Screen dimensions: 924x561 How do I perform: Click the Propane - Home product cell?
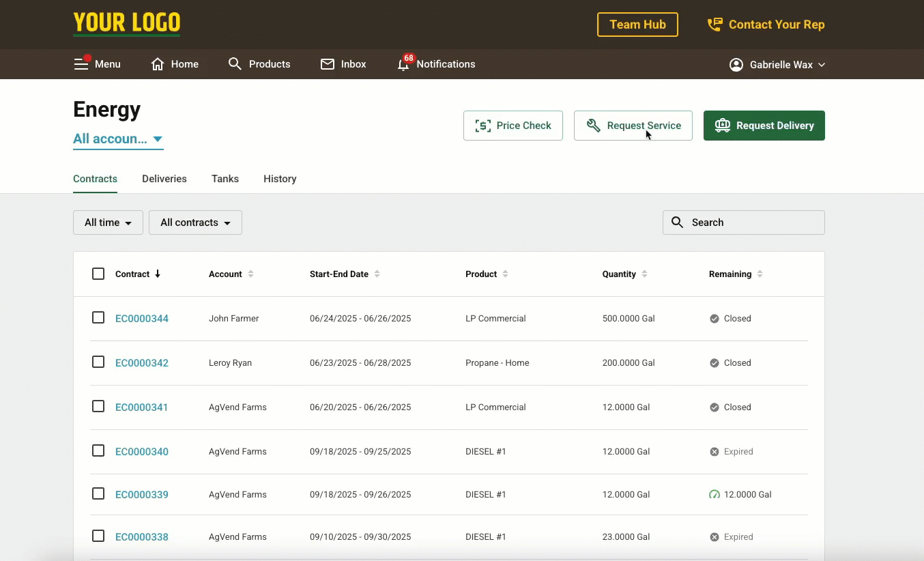[x=497, y=363]
